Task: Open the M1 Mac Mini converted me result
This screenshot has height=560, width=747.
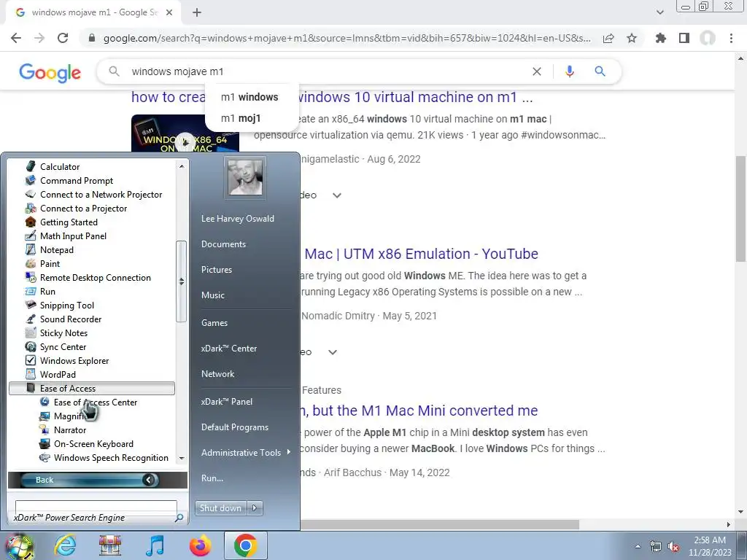Action: (x=419, y=411)
